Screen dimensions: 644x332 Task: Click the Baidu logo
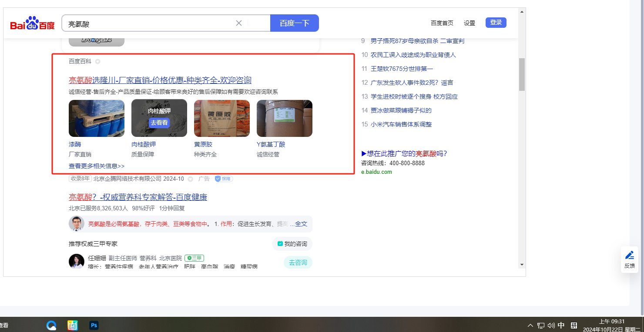coord(33,23)
